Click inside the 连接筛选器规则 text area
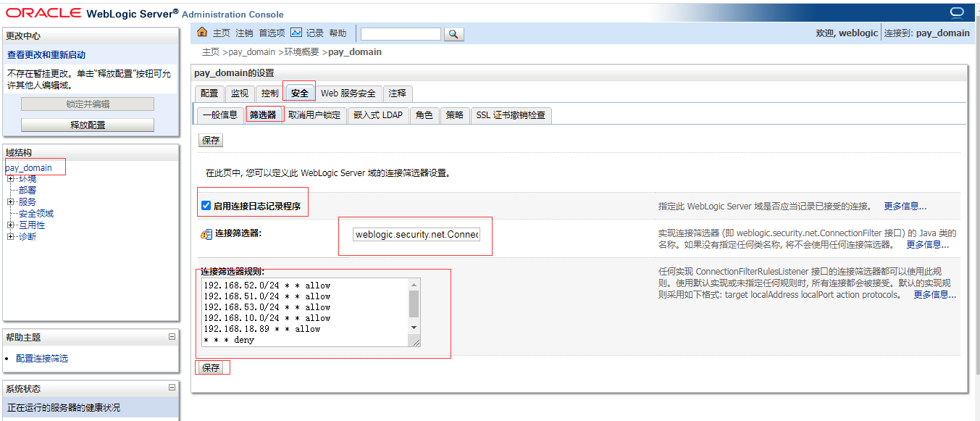The image size is (980, 421). pos(311,312)
